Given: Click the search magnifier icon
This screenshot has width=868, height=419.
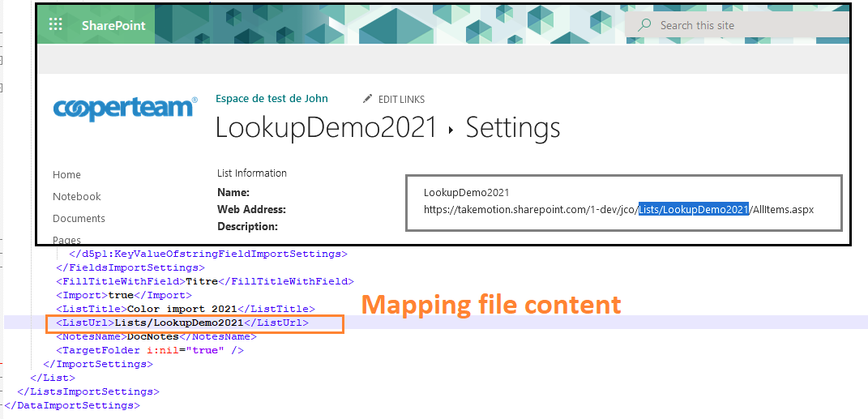Looking at the screenshot, I should point(644,25).
